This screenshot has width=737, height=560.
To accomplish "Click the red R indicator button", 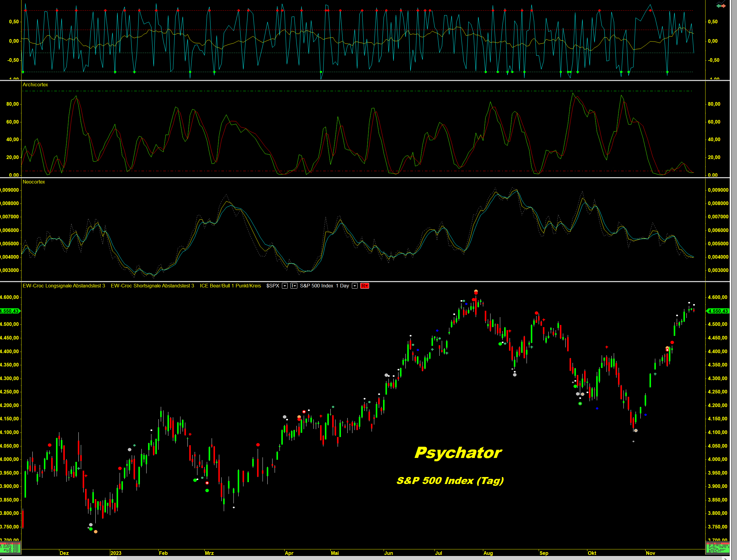I will [365, 286].
